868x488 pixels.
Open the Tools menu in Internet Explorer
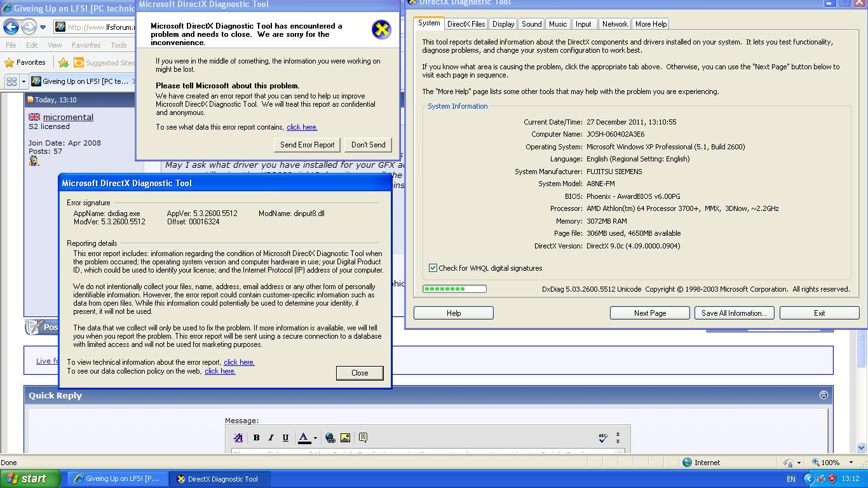pyautogui.click(x=119, y=45)
